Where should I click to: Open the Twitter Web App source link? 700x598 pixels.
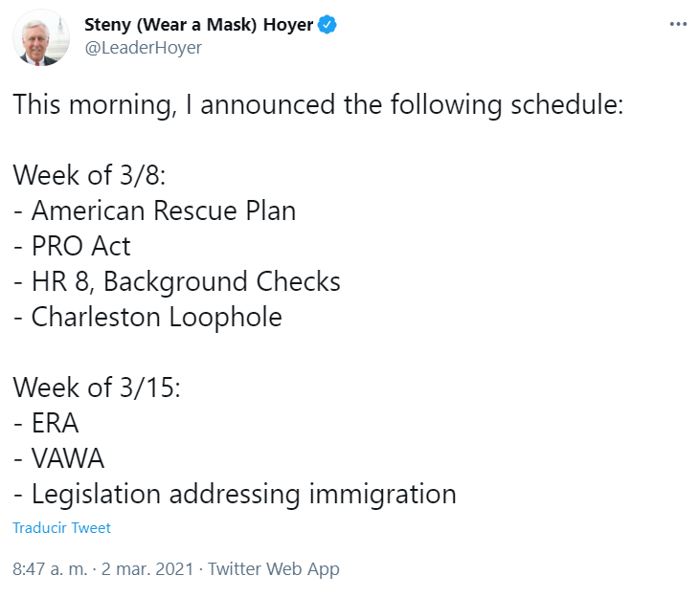click(x=274, y=569)
